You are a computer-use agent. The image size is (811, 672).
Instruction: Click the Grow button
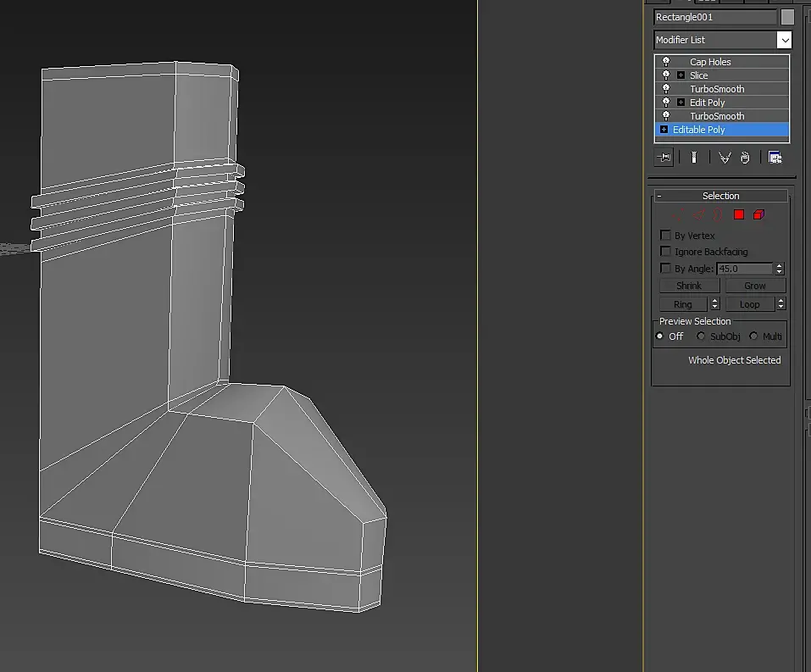tap(755, 286)
